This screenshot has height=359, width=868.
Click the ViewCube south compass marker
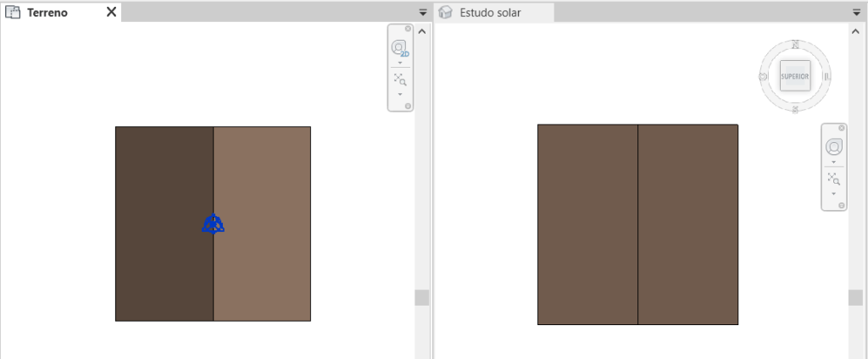tap(794, 109)
